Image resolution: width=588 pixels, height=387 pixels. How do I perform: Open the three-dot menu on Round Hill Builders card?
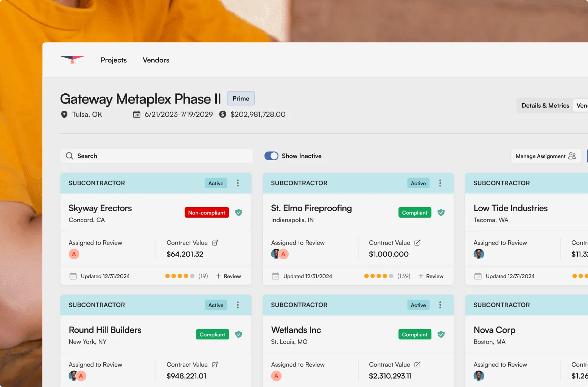coord(238,305)
